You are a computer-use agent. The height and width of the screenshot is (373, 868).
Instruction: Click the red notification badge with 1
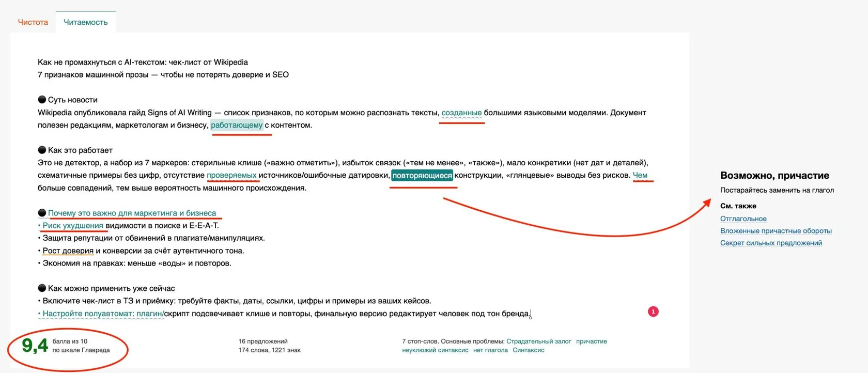[653, 312]
